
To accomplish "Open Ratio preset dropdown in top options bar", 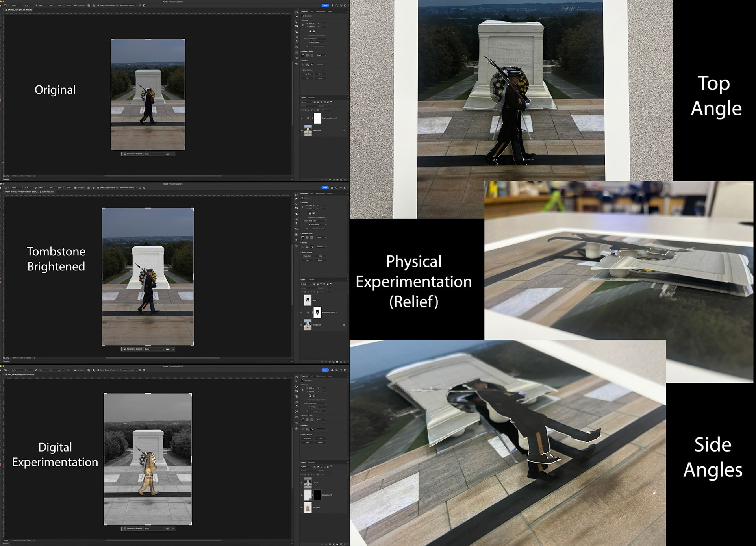I will (19, 6).
